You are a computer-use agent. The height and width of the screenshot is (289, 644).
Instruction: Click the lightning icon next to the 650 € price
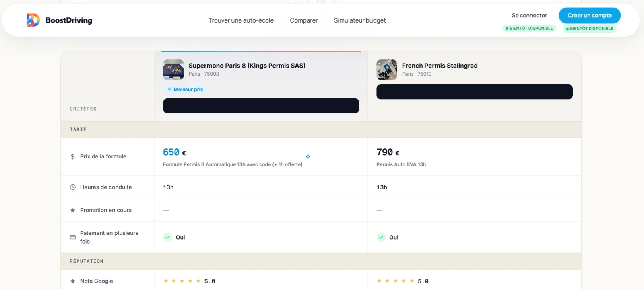point(308,157)
